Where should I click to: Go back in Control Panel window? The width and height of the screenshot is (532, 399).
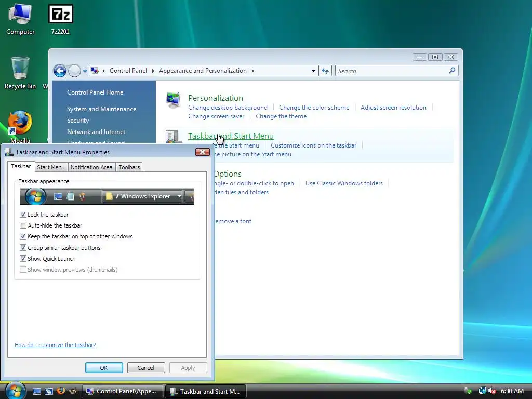60,71
